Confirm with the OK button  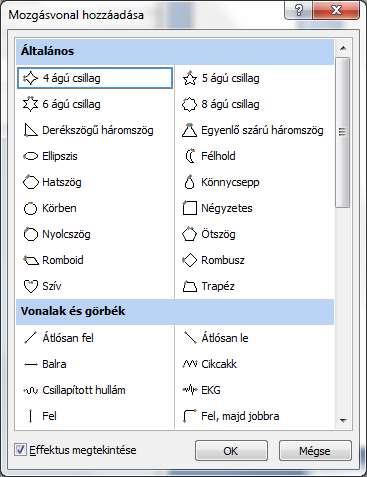click(231, 451)
